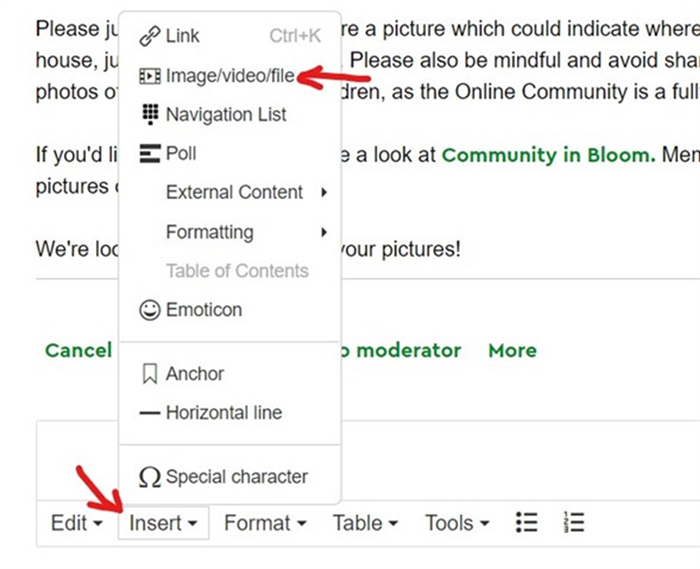Click the More link

(x=512, y=350)
